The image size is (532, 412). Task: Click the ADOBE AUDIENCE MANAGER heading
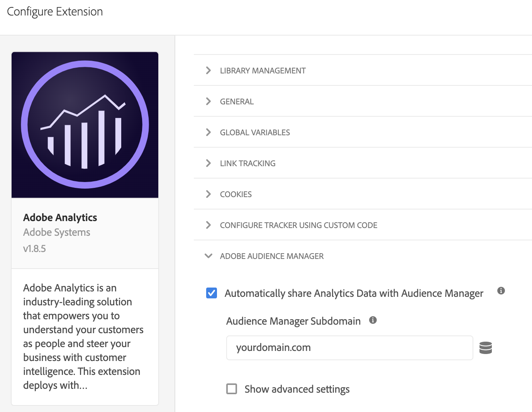[272, 256]
